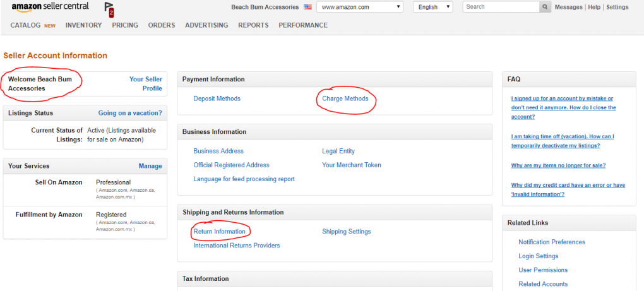Screen dimensions: 644x291
Task: Click Going on a vacation? link
Action: pos(130,113)
